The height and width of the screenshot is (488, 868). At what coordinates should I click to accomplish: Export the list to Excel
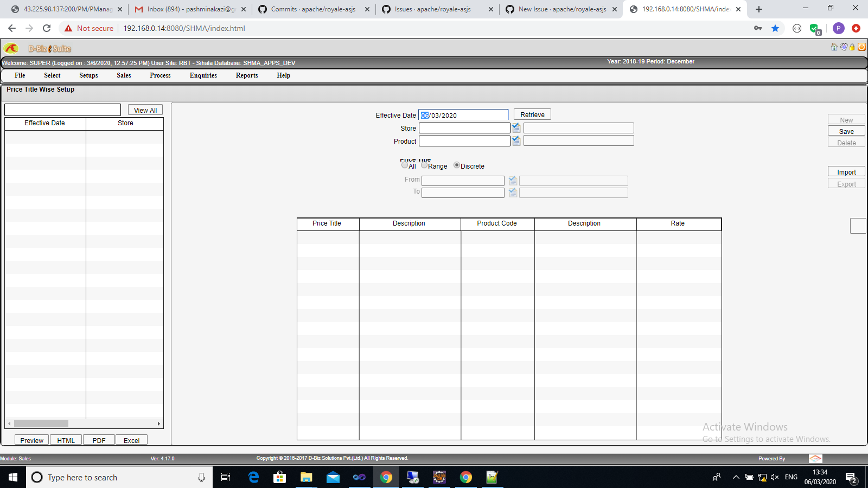(131, 440)
